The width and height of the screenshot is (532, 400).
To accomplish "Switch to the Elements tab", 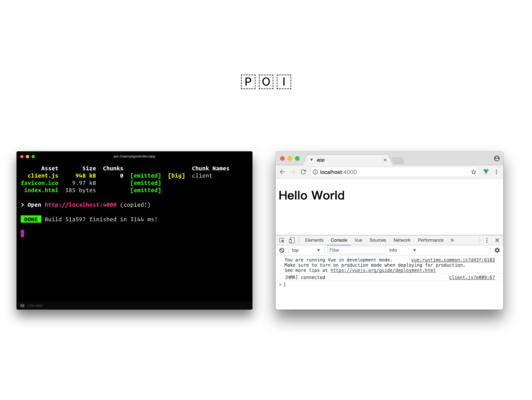I will 314,240.
